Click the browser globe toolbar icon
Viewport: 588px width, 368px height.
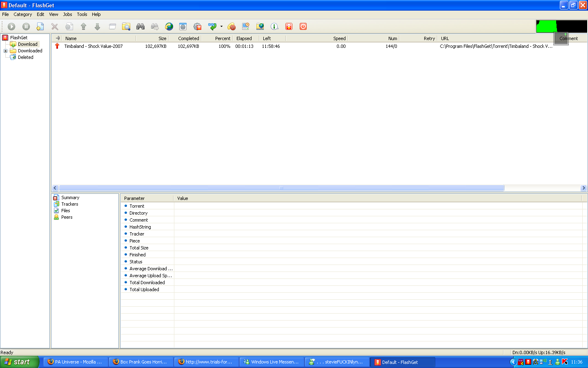169,27
